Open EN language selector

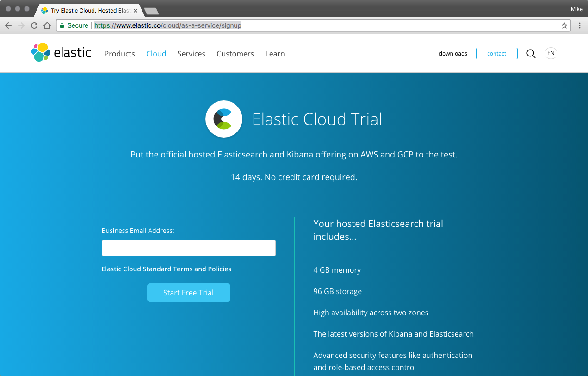click(551, 53)
